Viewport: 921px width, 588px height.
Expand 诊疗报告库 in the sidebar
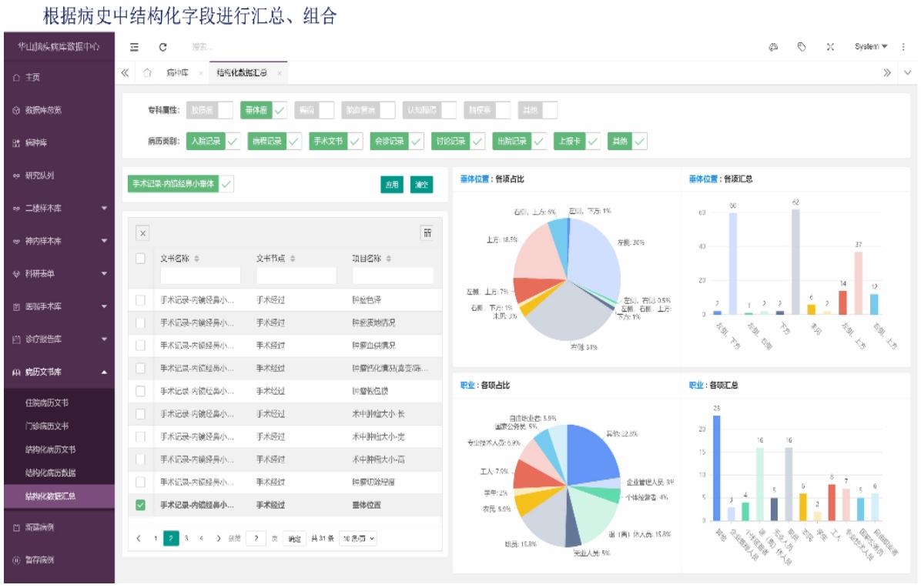pos(59,339)
